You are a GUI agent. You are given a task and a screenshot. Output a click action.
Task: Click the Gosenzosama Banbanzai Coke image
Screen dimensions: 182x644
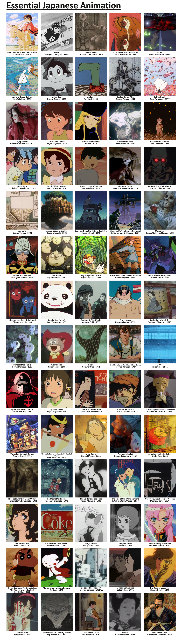57,523
